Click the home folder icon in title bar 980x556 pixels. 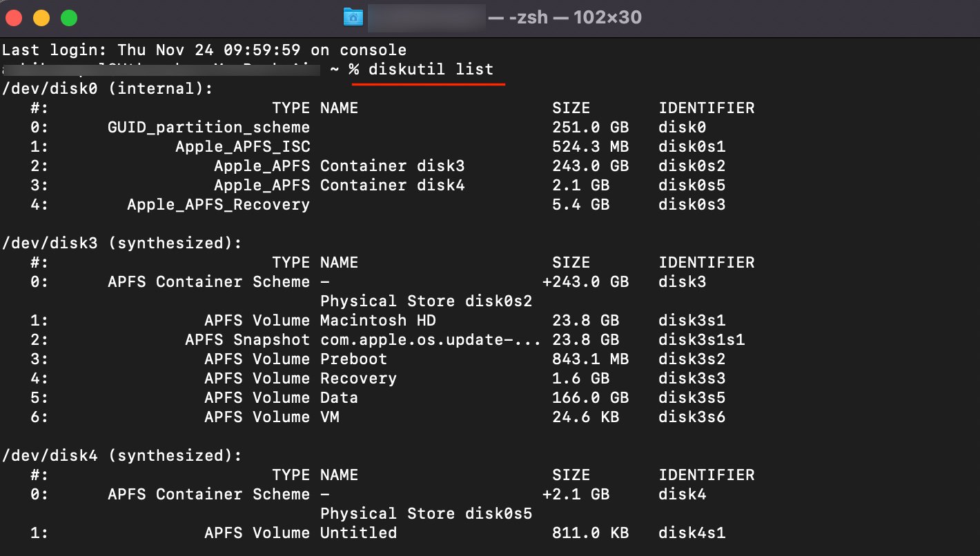[x=353, y=17]
